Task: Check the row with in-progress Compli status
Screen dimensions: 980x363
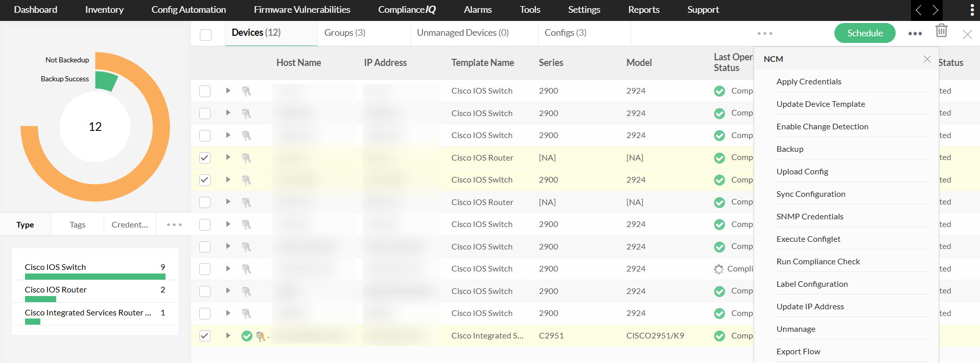Action: pyautogui.click(x=205, y=269)
